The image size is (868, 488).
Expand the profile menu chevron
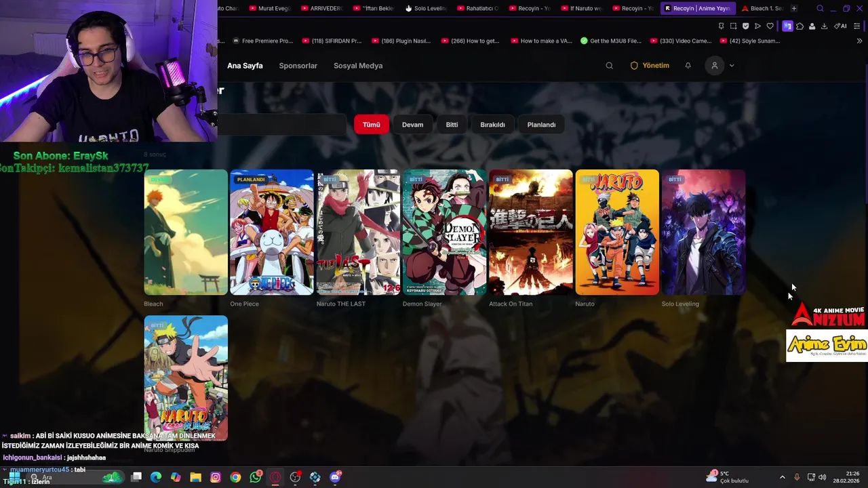[731, 66]
